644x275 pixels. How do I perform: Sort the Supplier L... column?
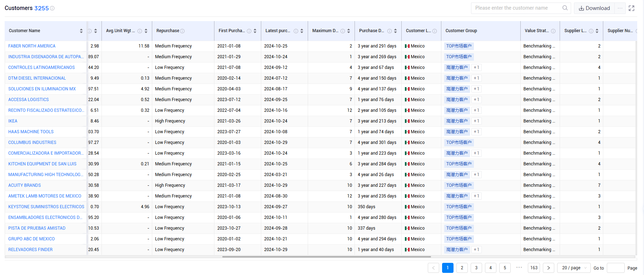[597, 31]
